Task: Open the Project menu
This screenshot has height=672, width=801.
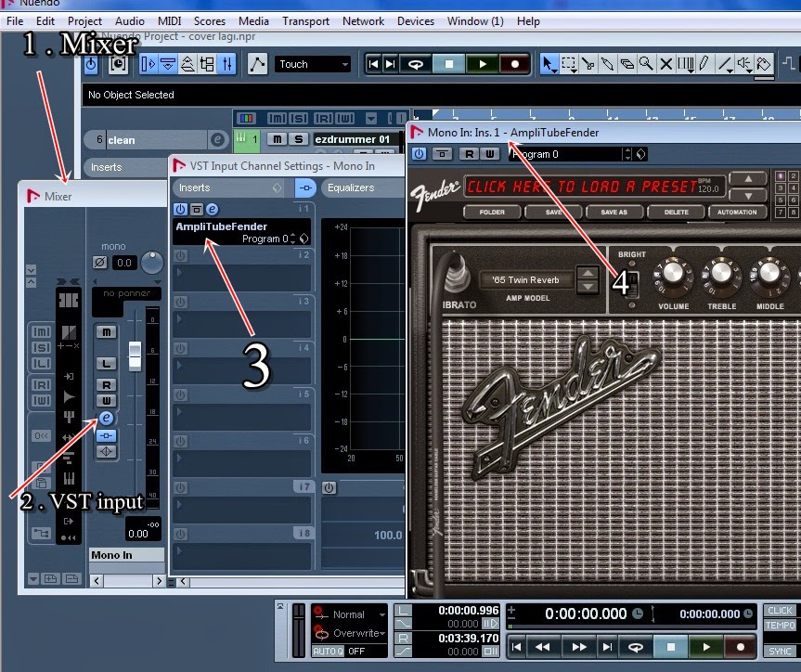Action: tap(84, 21)
